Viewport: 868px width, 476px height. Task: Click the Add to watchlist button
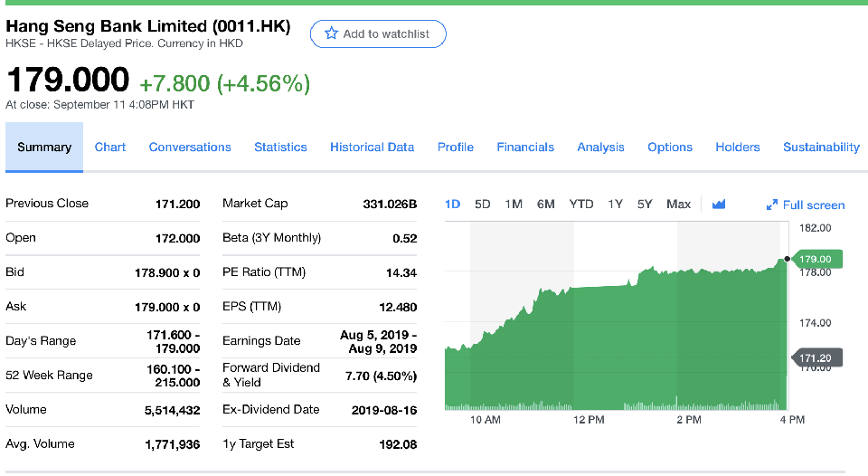[x=378, y=34]
